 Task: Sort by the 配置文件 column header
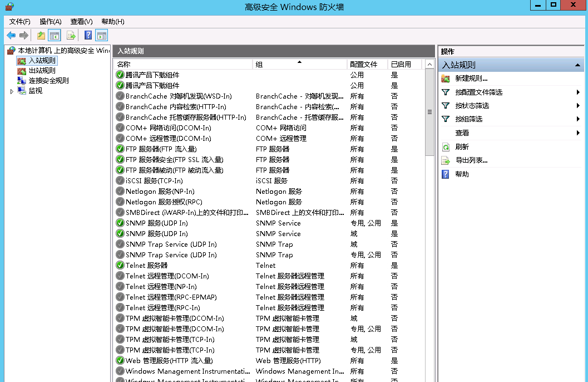pos(367,65)
